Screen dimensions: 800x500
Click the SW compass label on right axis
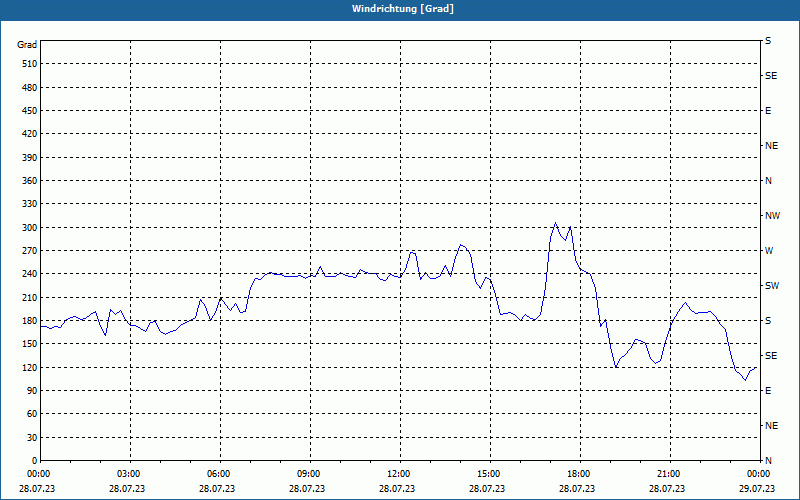tap(772, 286)
